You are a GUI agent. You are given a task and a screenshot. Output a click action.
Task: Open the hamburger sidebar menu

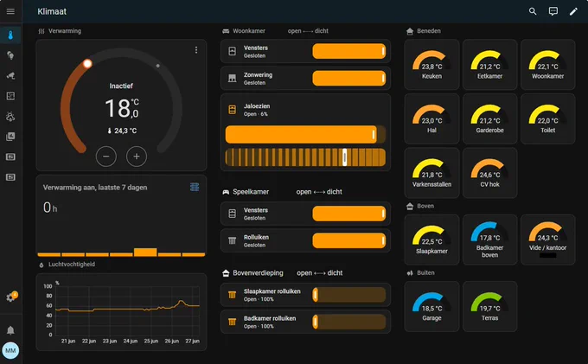(x=10, y=11)
